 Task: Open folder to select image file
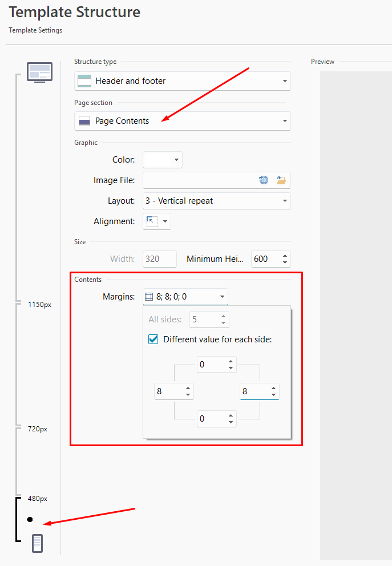(281, 180)
